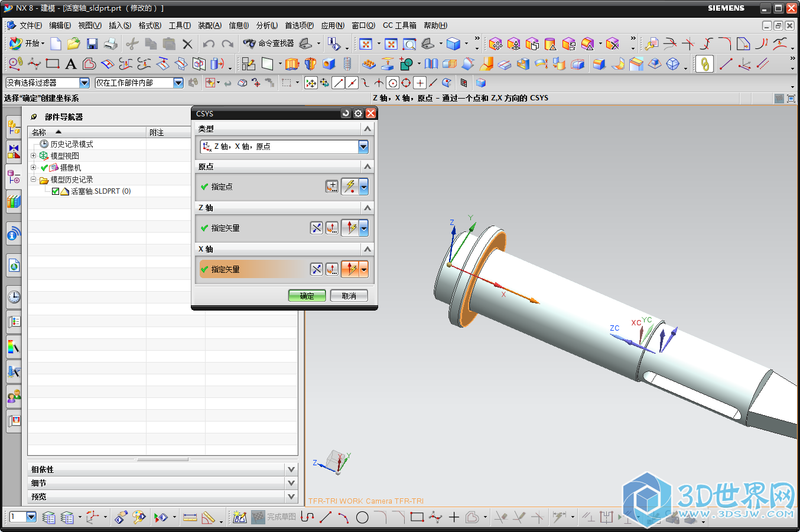Click the Print icon
800x532 pixels.
pos(110,44)
